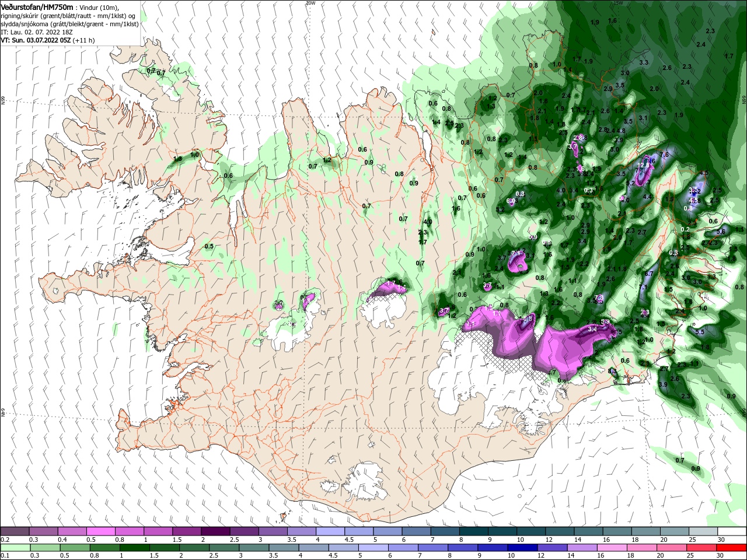This screenshot has width=747, height=560.
Task: Select upper legend pink swatch between 0.5 and 0.8
Action: pyautogui.click(x=100, y=531)
